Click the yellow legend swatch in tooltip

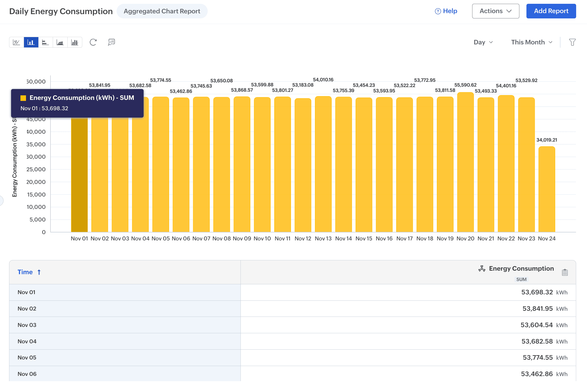point(23,98)
